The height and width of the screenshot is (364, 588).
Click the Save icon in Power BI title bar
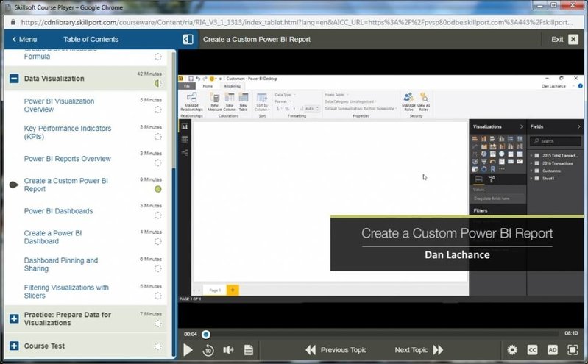191,79
